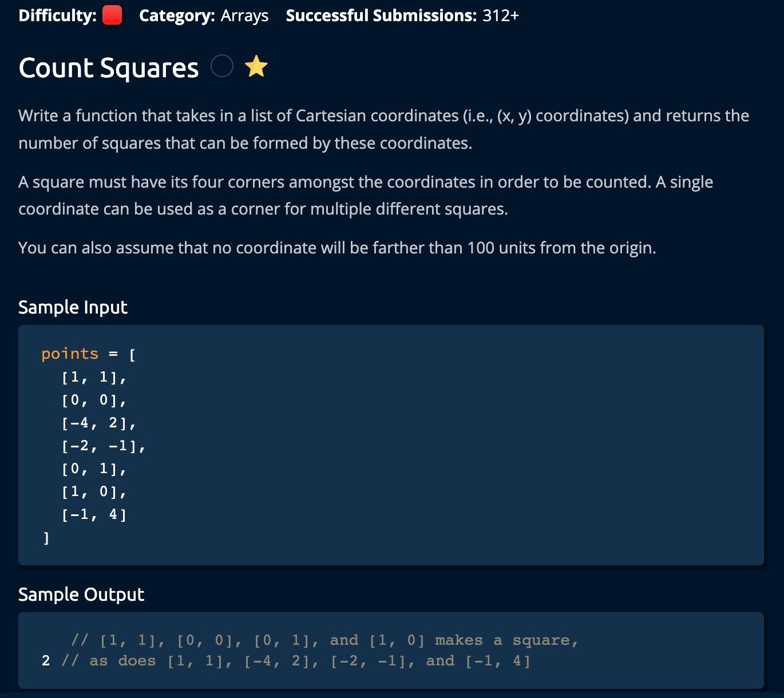This screenshot has height=698, width=784.
Task: Click the Arrays category label
Action: click(x=244, y=15)
